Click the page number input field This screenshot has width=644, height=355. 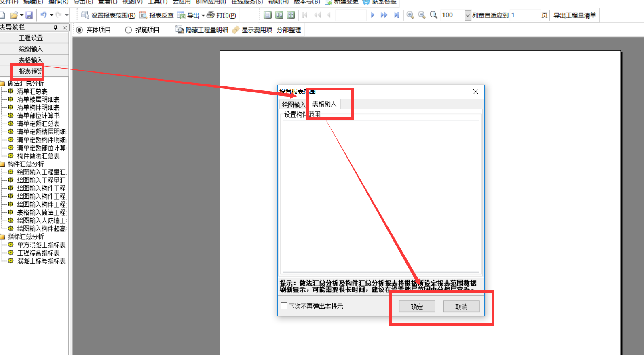(351, 15)
